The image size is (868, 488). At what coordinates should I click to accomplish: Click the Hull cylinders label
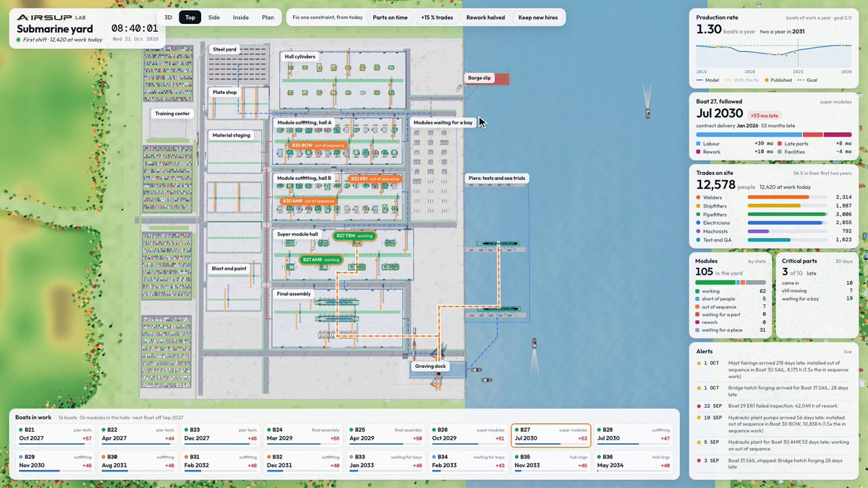tap(300, 56)
